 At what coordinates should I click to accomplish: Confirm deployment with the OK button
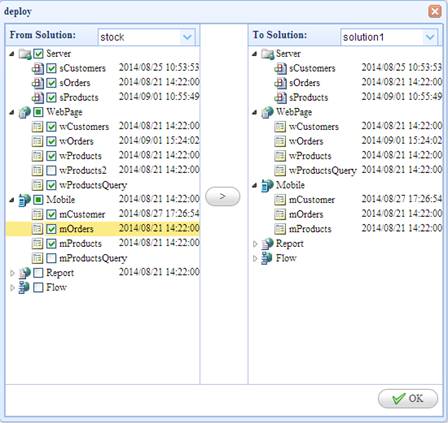coord(408,399)
